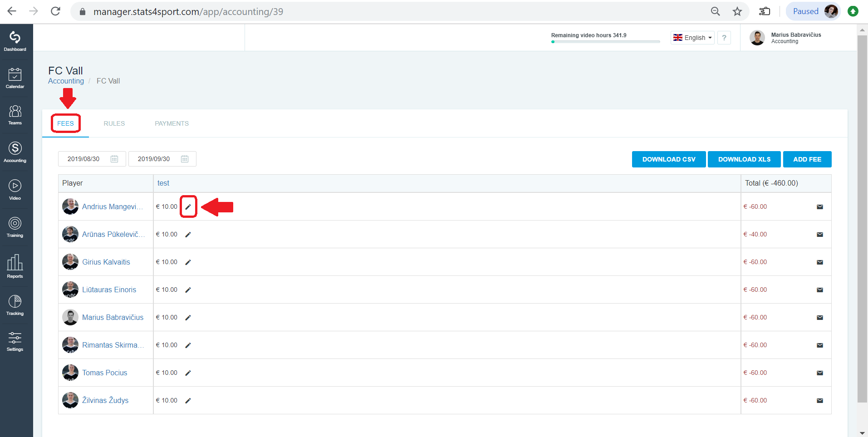The width and height of the screenshot is (868, 437).
Task: Click the page vertical scrollbar
Action: point(862,219)
